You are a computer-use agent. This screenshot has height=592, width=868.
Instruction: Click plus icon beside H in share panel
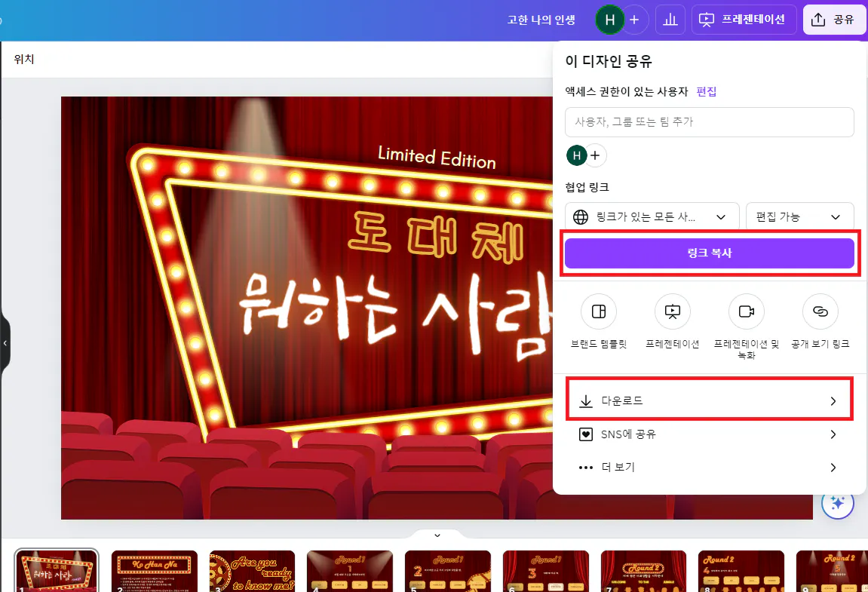596,155
